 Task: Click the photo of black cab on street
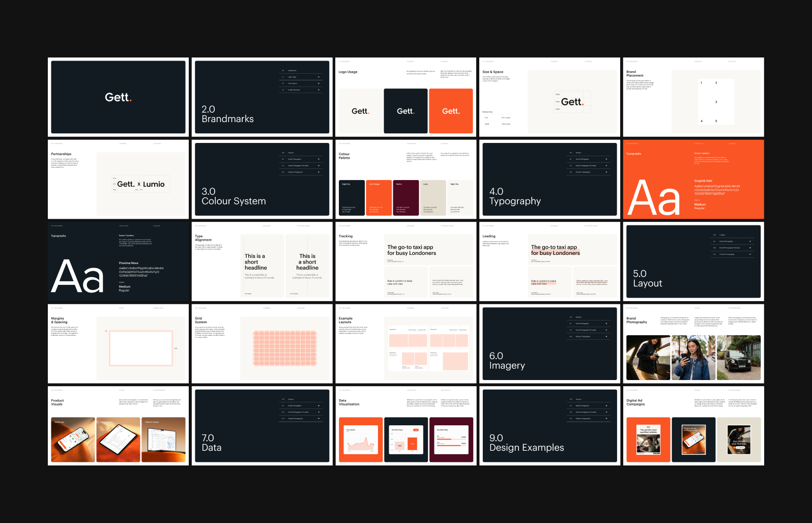[x=739, y=358]
